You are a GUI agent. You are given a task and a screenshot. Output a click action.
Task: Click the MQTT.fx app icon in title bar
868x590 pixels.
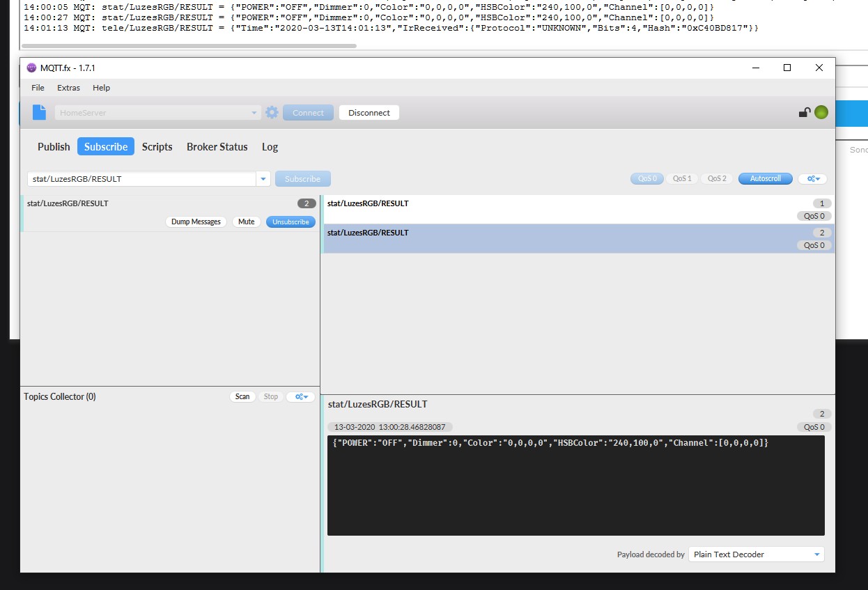31,68
